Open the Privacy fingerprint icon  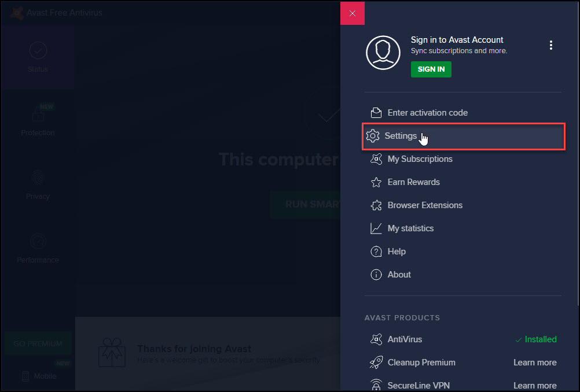coord(38,178)
